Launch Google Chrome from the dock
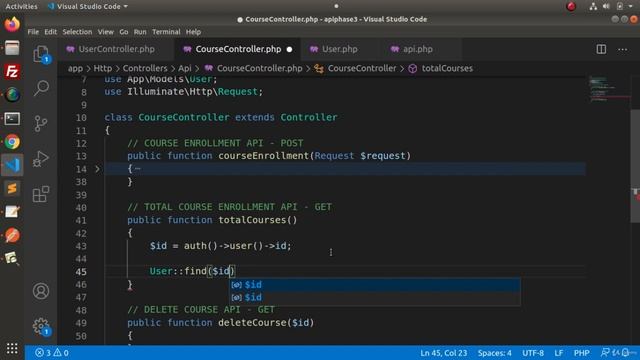 click(12, 142)
